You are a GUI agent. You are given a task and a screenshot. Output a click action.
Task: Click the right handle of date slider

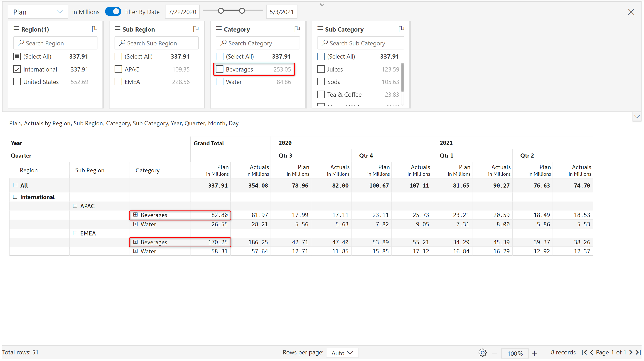[242, 11]
